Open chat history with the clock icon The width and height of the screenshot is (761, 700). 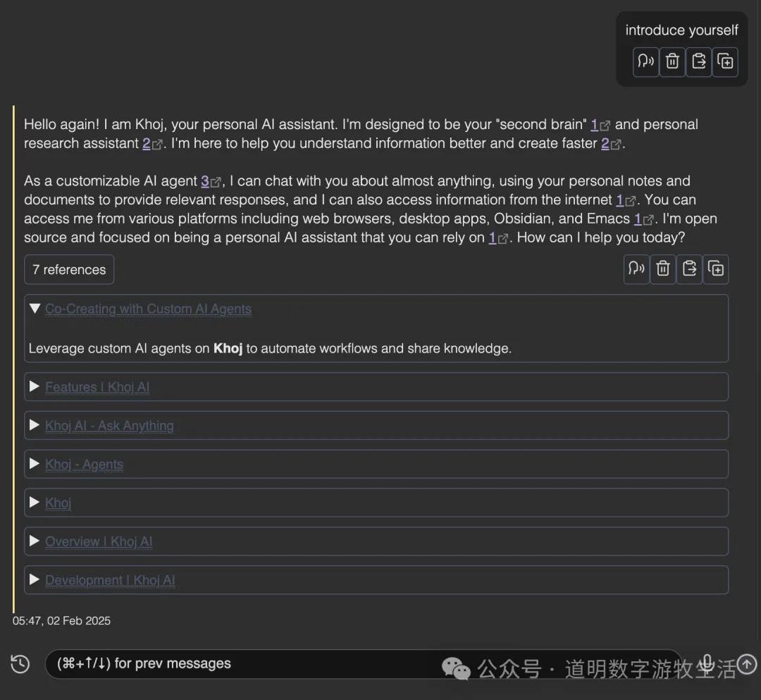click(20, 663)
